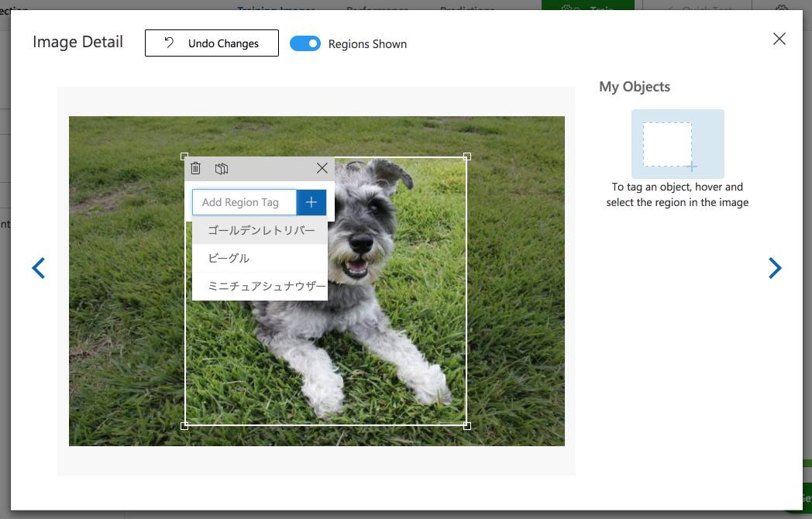Viewport: 812px width, 519px height.
Task: Delete the selected region with trash icon
Action: click(195, 168)
